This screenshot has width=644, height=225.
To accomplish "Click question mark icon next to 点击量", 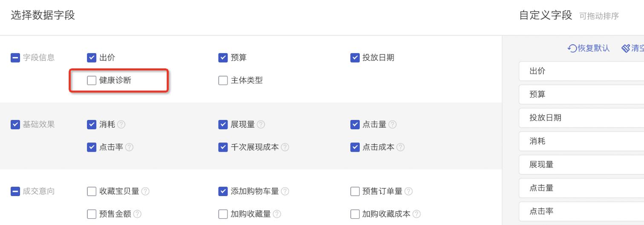I will pyautogui.click(x=393, y=124).
